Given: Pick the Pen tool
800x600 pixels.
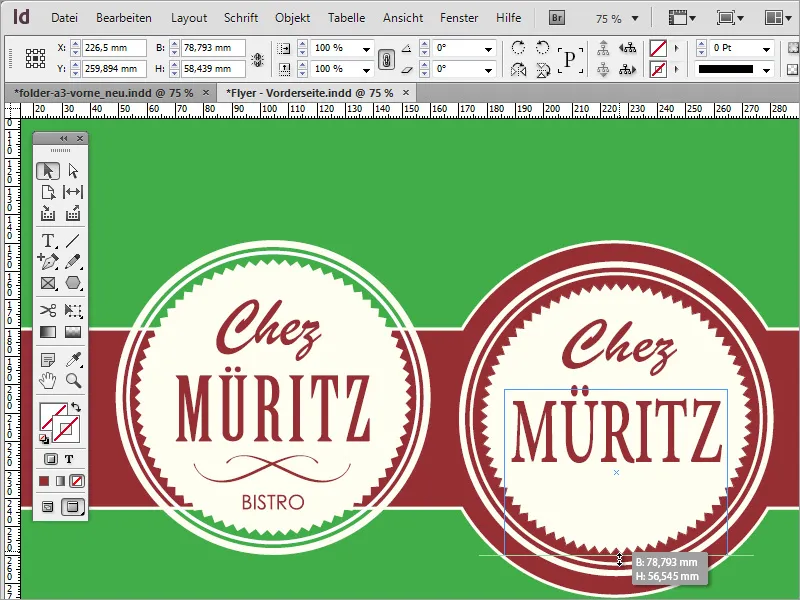Looking at the screenshot, I should (x=47, y=261).
